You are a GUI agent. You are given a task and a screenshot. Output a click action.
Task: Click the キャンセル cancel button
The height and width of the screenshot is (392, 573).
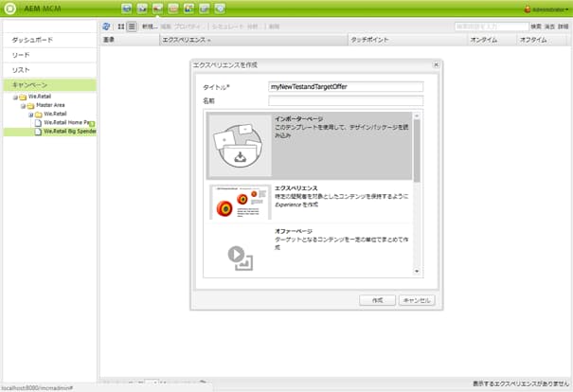(417, 300)
